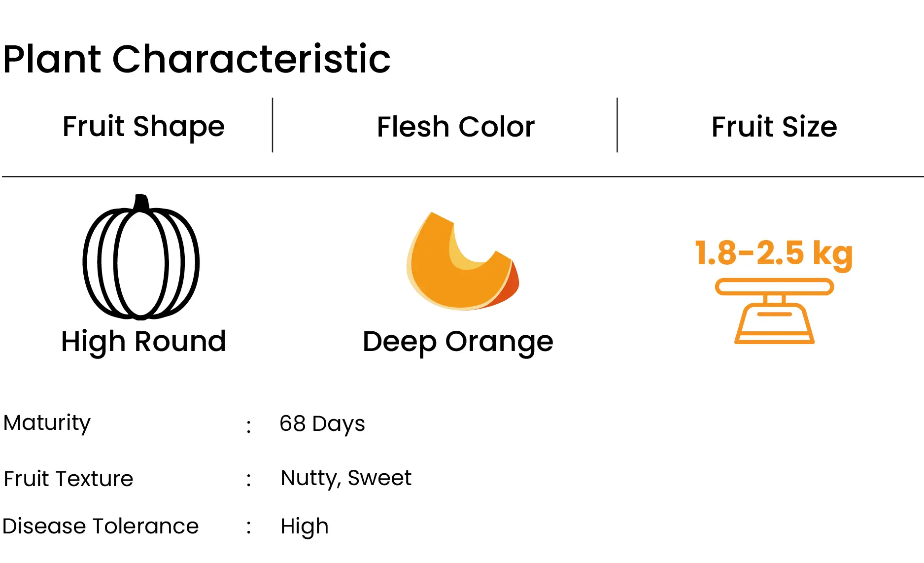This screenshot has width=924, height=563.
Task: Click the High disease tolerance value
Action: (305, 527)
